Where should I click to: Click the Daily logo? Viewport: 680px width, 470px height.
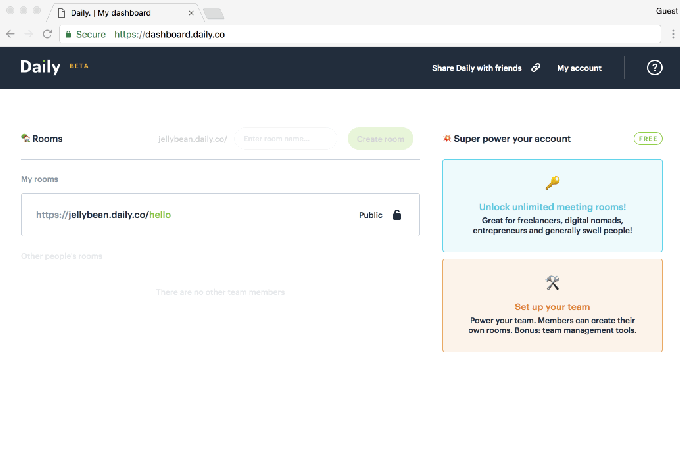click(40, 67)
